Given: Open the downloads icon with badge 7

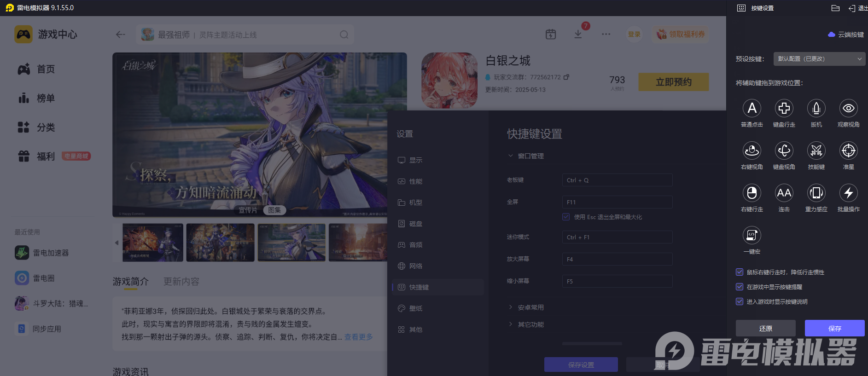Looking at the screenshot, I should (578, 34).
